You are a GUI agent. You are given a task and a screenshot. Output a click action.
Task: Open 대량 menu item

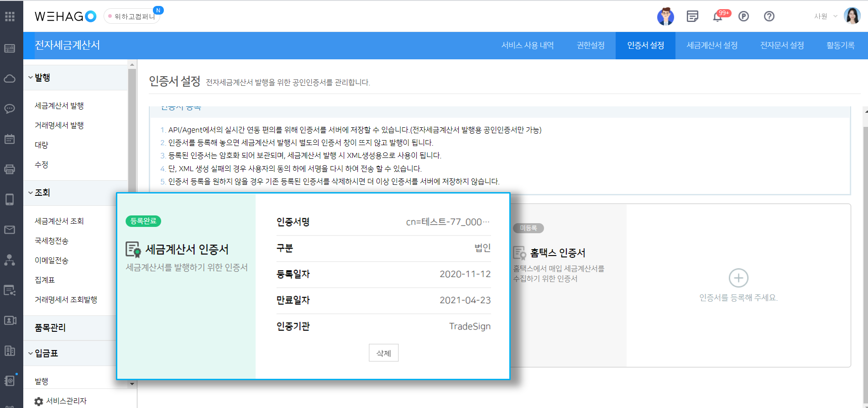41,145
